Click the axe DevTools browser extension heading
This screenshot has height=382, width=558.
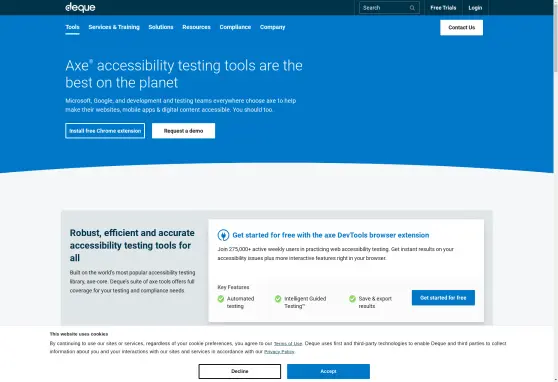pyautogui.click(x=331, y=235)
